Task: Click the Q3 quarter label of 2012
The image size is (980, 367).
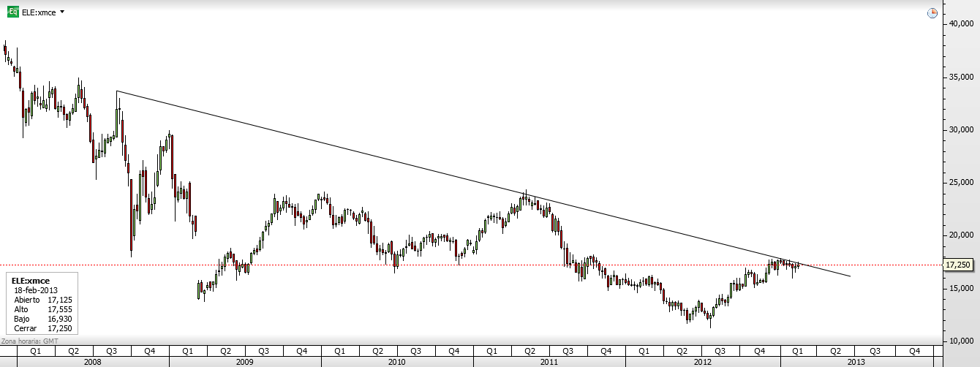Action: tap(720, 351)
